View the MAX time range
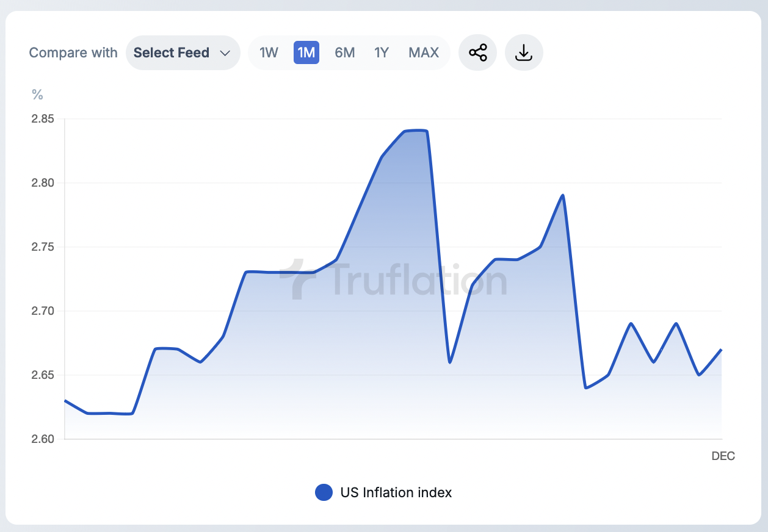768x532 pixels. pos(424,52)
